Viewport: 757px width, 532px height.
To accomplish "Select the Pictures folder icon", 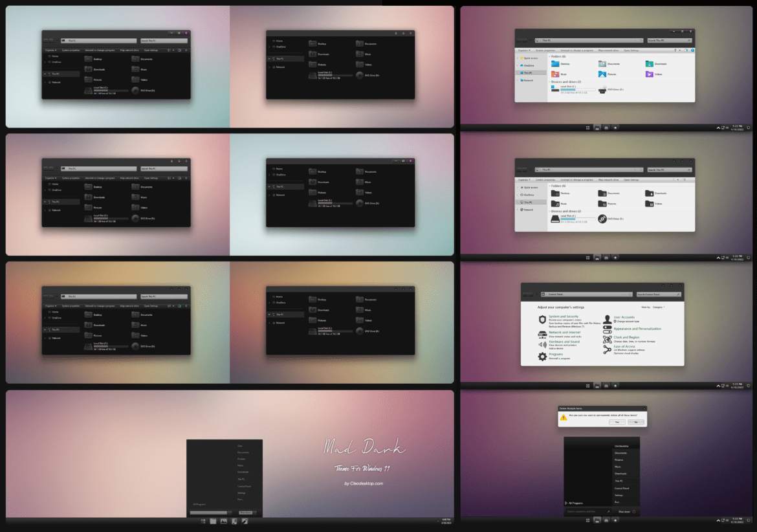I will pyautogui.click(x=602, y=74).
